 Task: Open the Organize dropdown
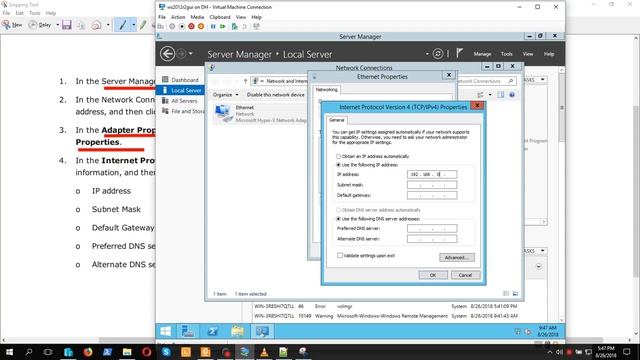click(225, 95)
